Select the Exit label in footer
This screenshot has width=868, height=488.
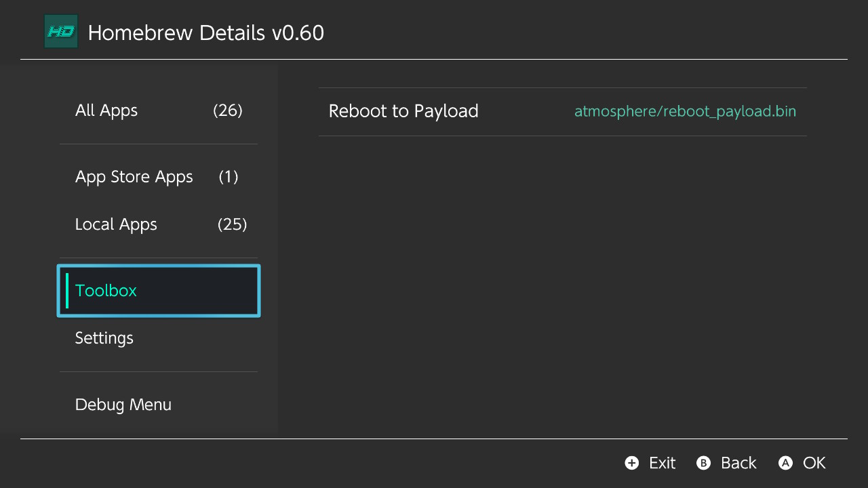[662, 463]
